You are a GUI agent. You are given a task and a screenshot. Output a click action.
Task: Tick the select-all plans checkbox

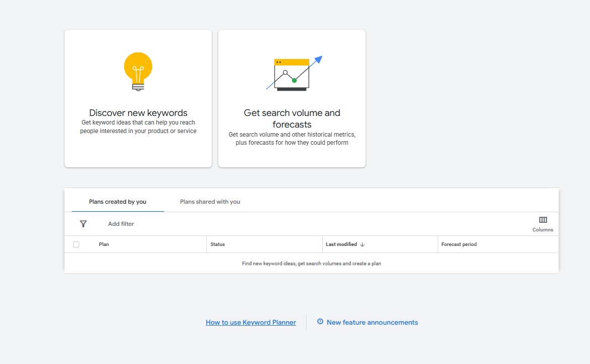[76, 245]
